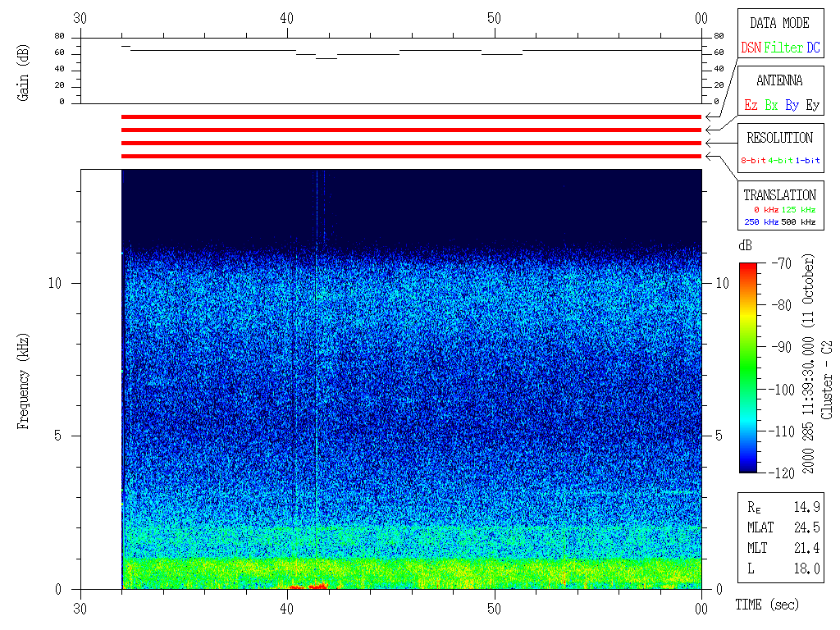Click the 8-bit resolution label

[754, 161]
